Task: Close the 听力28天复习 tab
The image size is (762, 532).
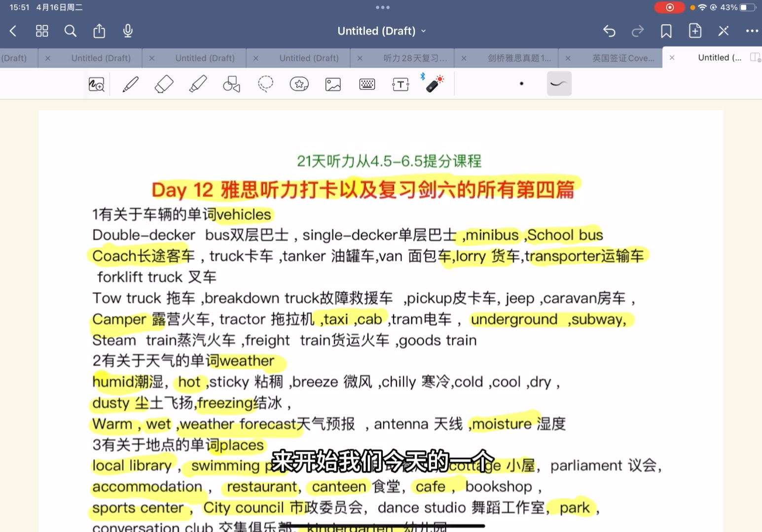Action: tap(360, 58)
